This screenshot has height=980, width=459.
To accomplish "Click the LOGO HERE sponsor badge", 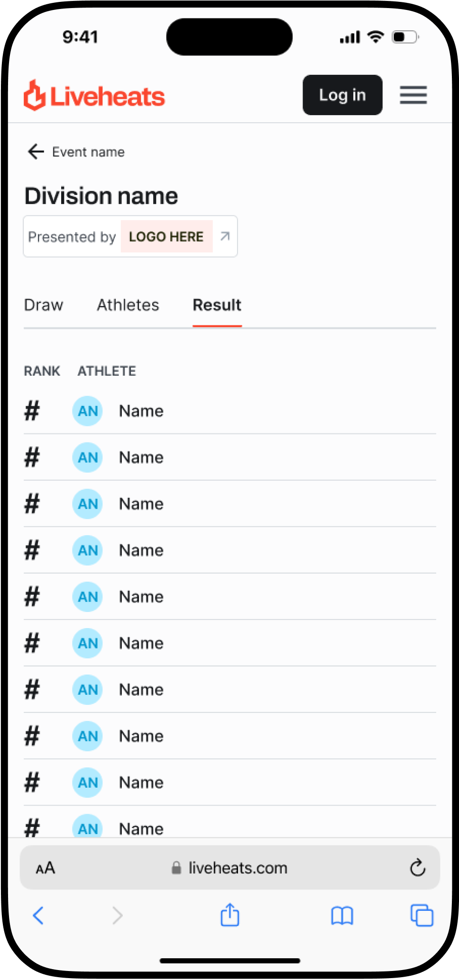I will coord(166,236).
